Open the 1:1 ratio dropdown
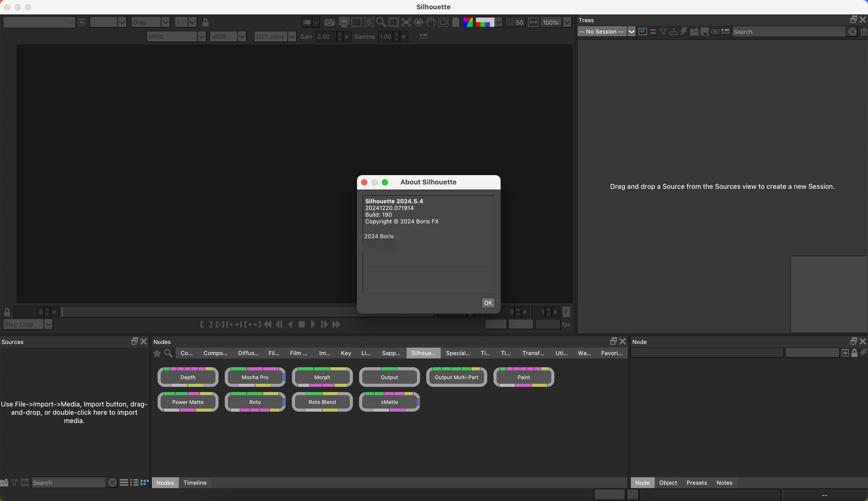The image size is (868, 501). [x=185, y=22]
